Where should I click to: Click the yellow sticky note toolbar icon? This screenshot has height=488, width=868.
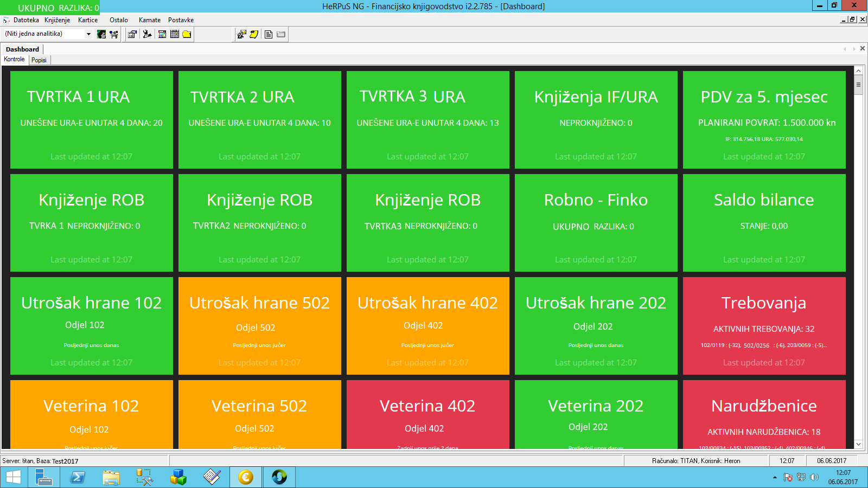254,34
